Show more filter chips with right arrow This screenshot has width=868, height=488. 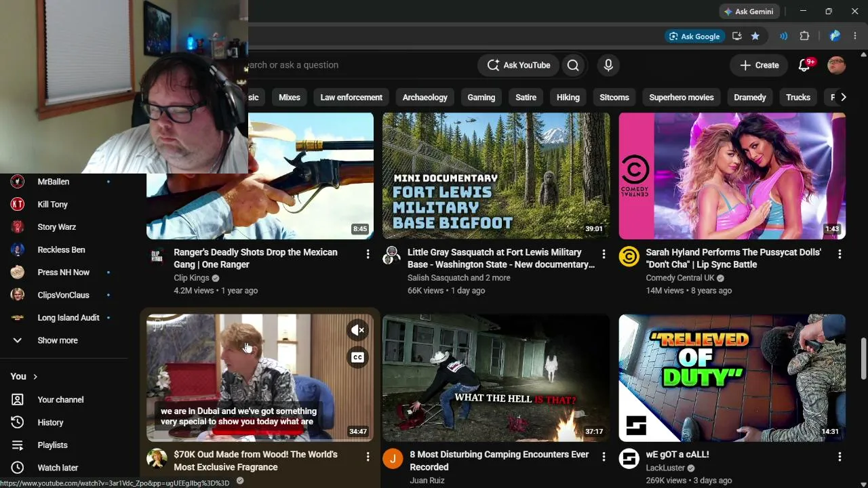pos(843,98)
